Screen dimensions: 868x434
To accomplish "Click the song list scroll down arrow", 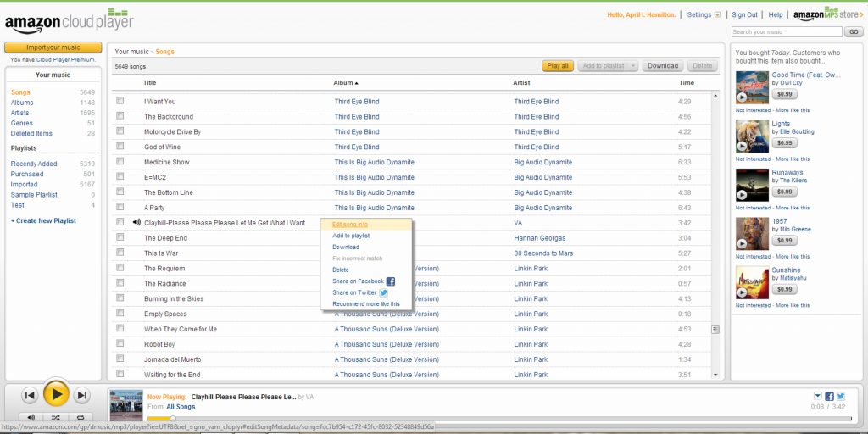I will (x=715, y=375).
